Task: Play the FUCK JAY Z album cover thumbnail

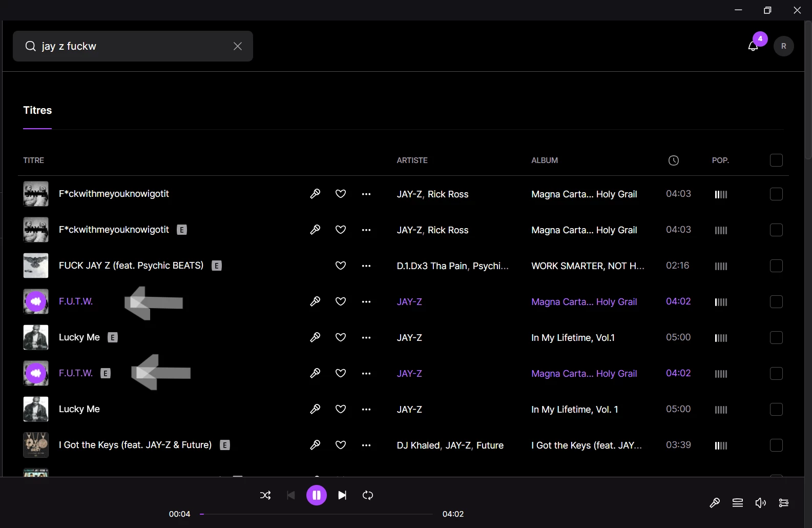Action: coord(36,266)
